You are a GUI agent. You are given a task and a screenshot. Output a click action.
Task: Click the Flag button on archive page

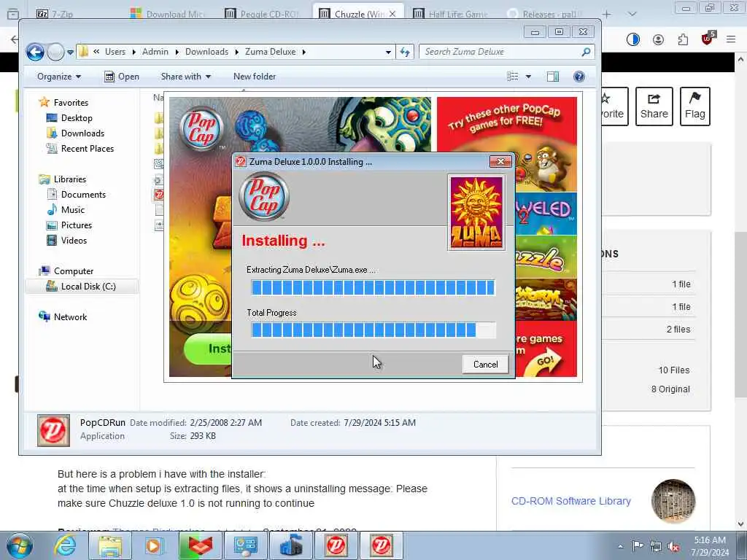pos(694,106)
